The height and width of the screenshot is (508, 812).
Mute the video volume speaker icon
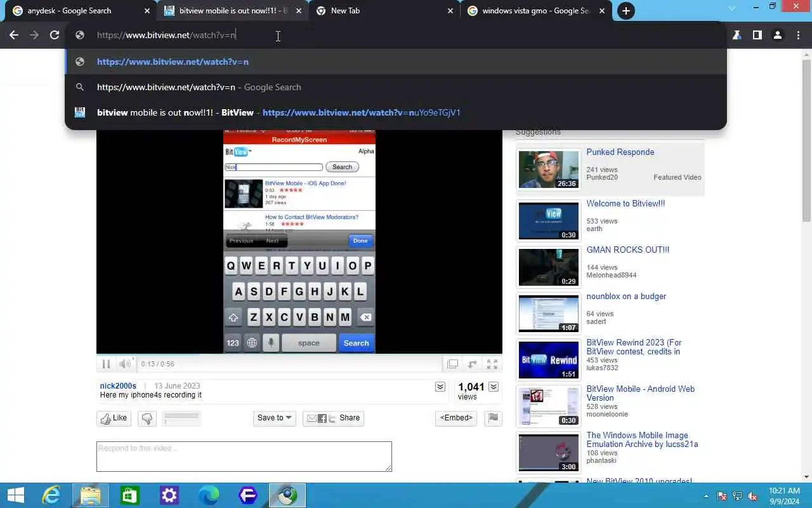(125, 364)
